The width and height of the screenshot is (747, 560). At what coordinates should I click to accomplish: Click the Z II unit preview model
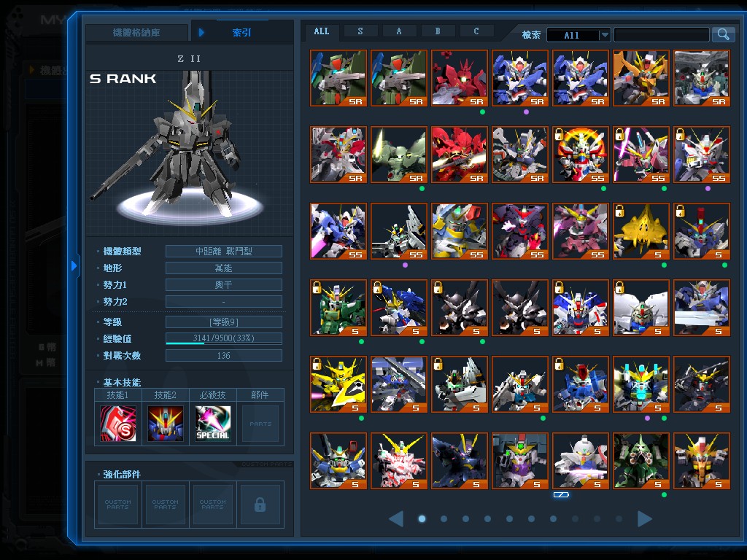[189, 147]
